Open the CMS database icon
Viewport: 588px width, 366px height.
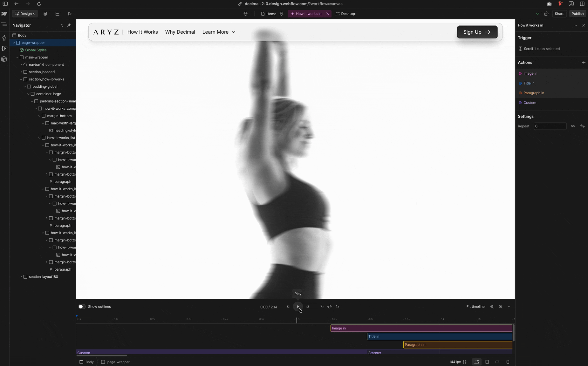pyautogui.click(x=45, y=14)
